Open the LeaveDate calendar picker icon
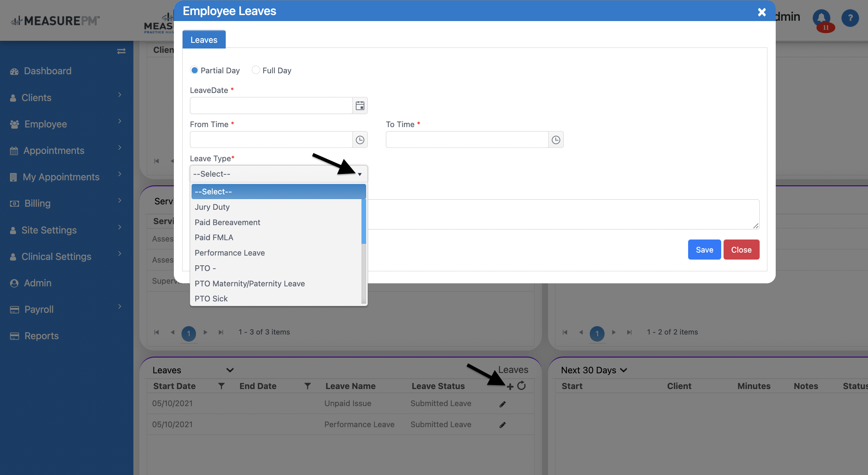 coord(359,106)
